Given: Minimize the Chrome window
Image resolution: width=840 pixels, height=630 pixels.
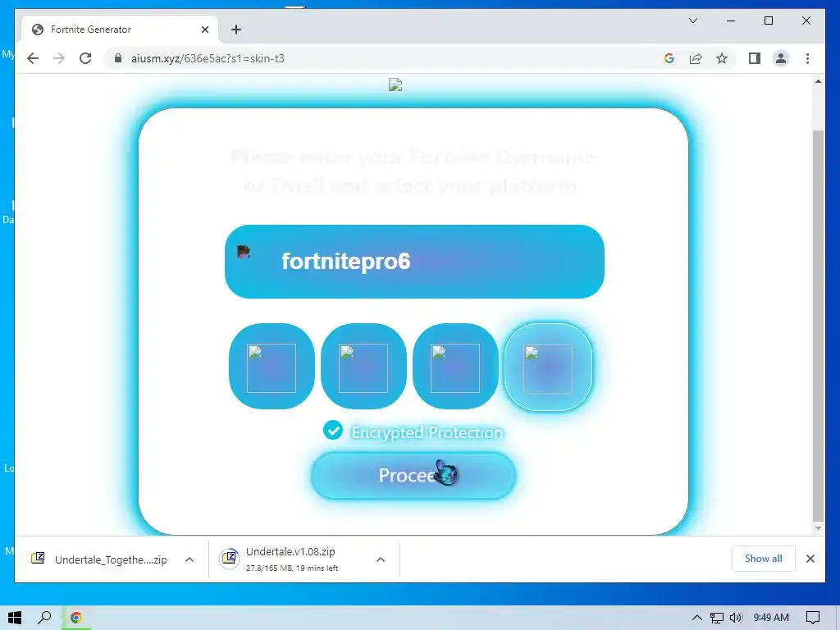Looking at the screenshot, I should [731, 21].
